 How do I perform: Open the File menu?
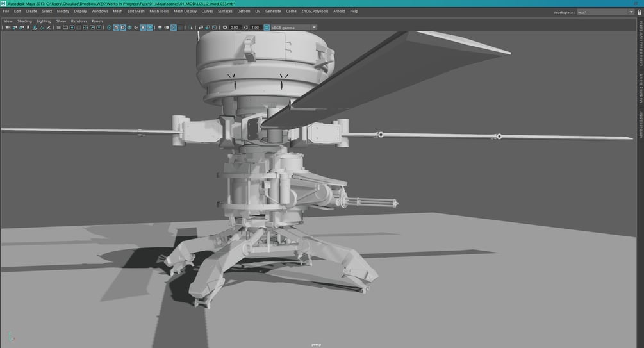coord(6,11)
